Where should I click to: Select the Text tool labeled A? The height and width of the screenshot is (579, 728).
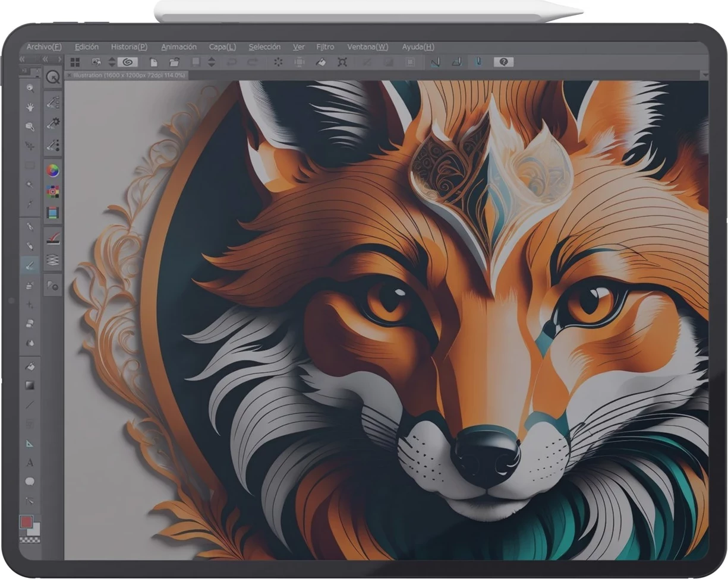(x=30, y=462)
